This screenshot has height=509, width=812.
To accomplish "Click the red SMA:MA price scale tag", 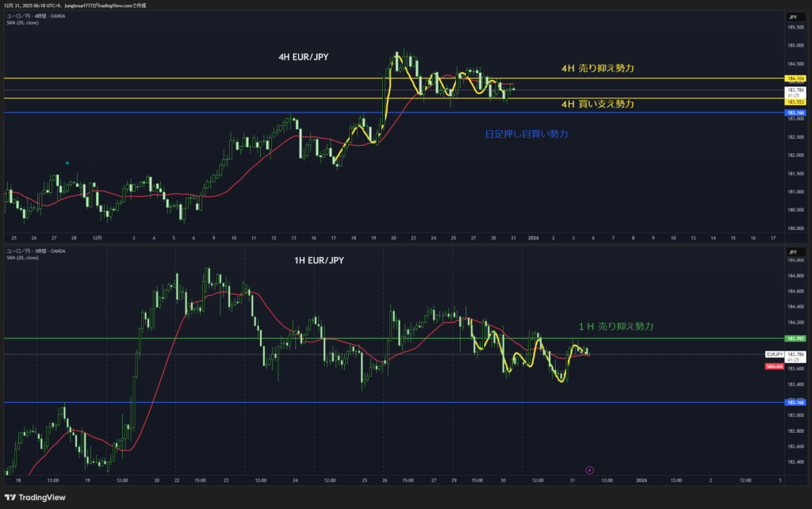I will [775, 366].
